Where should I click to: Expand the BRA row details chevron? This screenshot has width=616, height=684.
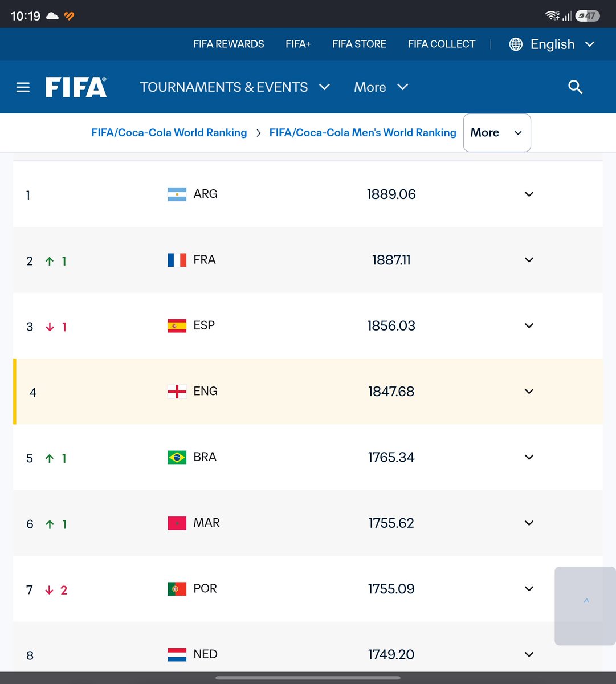[529, 457]
